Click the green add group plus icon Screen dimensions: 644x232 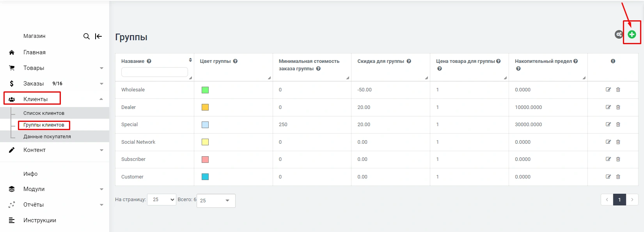click(x=632, y=34)
